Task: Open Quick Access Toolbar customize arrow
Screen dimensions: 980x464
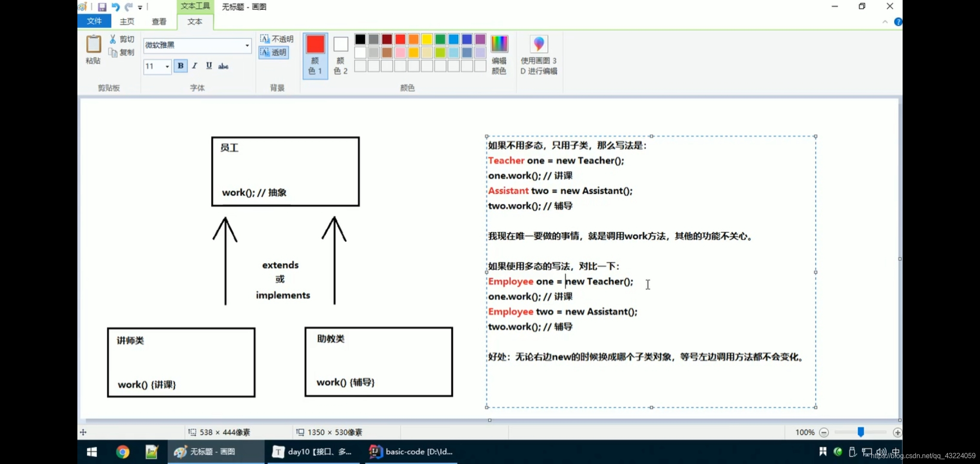Action: 140,7
